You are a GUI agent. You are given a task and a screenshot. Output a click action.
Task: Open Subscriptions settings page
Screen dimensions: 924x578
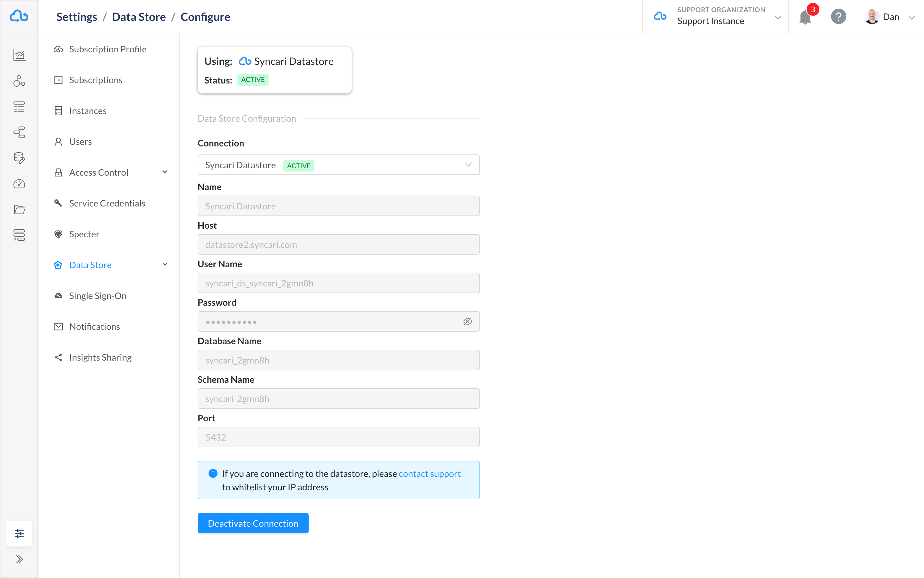96,80
